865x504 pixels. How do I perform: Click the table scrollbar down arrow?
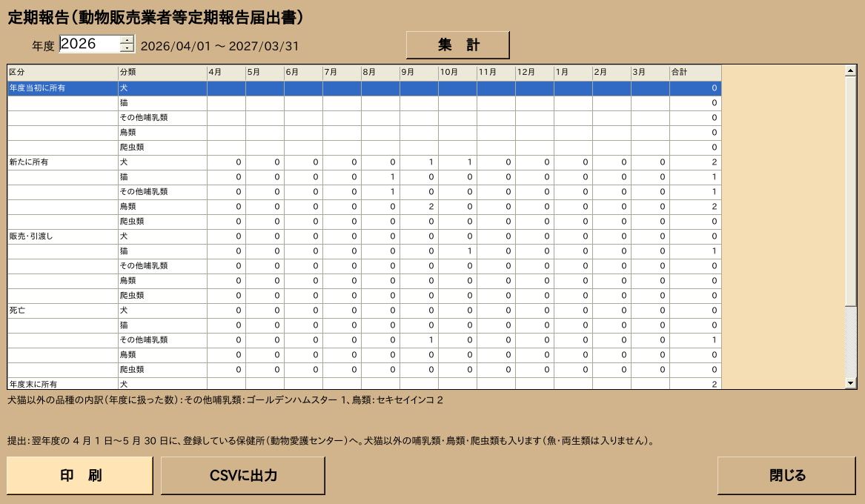(851, 383)
